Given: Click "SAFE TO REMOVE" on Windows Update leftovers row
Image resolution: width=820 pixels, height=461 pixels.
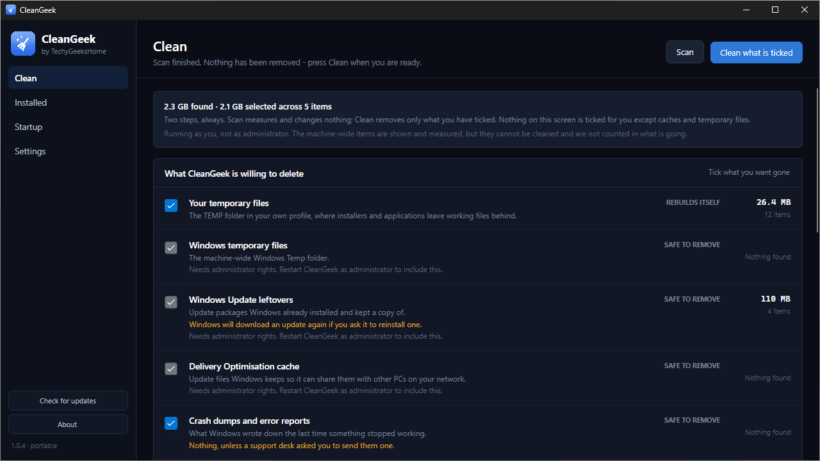Looking at the screenshot, I should coord(692,299).
